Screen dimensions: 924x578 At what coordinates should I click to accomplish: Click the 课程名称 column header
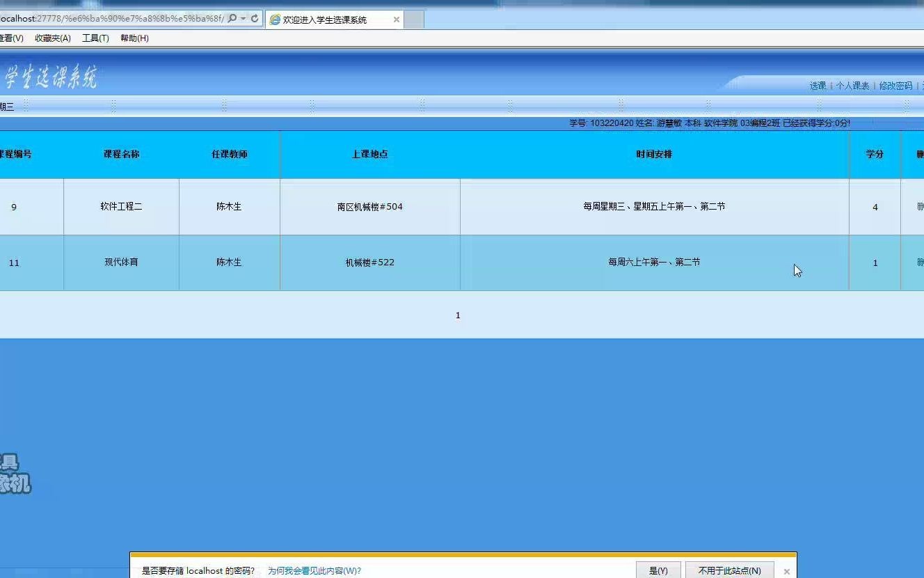tap(121, 154)
